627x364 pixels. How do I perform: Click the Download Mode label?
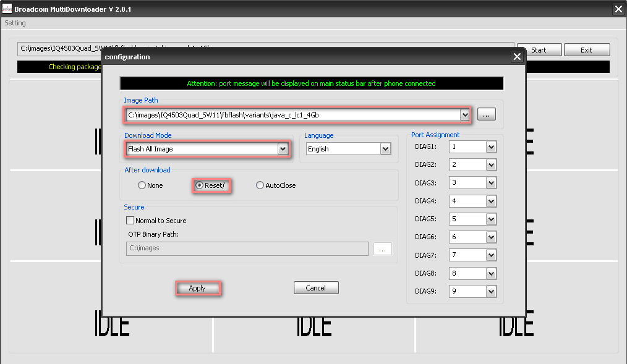point(148,135)
